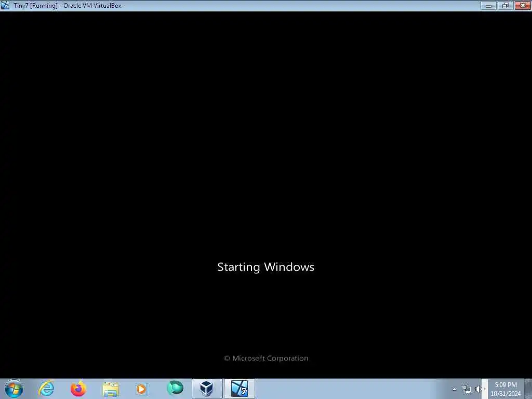Restore down the Tiny7 VirtualBox window

tap(506, 5)
